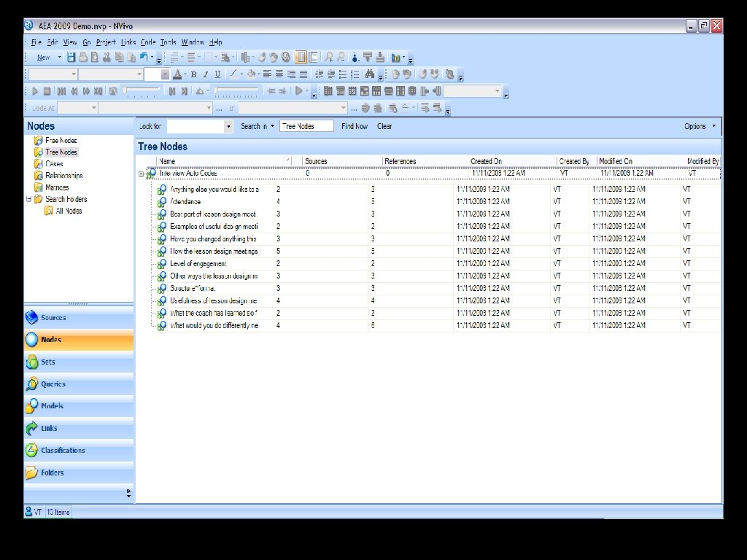Image resolution: width=747 pixels, height=560 pixels.
Task: Collapse the Interview Auto Codes tree node
Action: click(x=141, y=174)
